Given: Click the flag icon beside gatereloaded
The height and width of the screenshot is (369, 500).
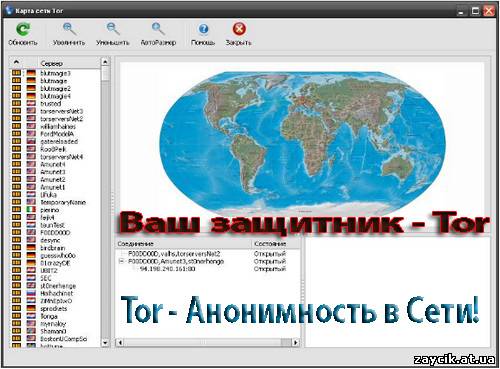Looking at the screenshot, I should click(x=31, y=142).
